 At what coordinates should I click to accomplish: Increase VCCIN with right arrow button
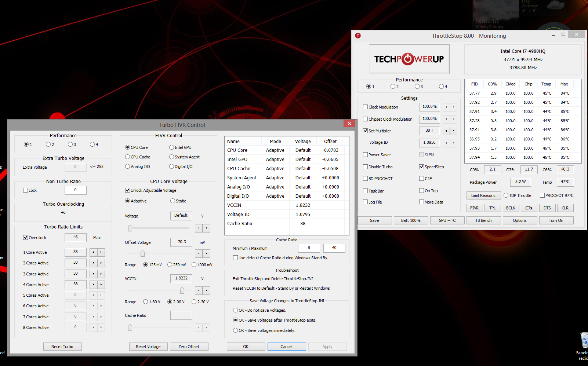coord(207,290)
